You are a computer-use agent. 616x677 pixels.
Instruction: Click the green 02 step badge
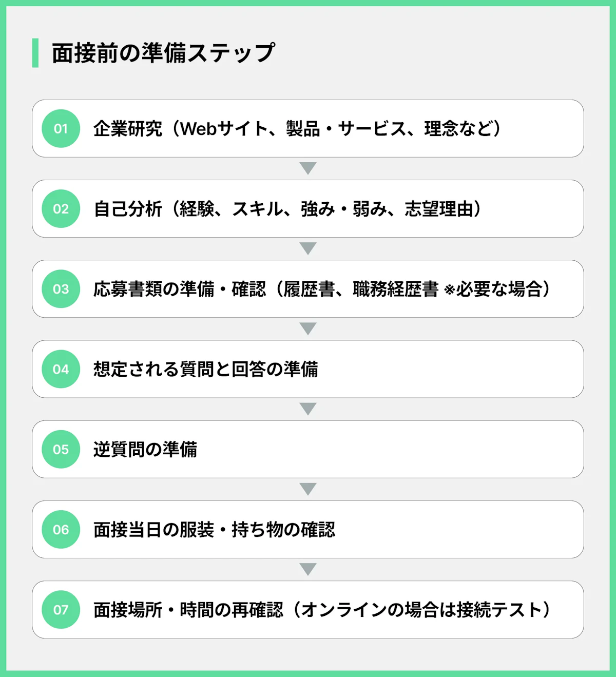pyautogui.click(x=61, y=209)
